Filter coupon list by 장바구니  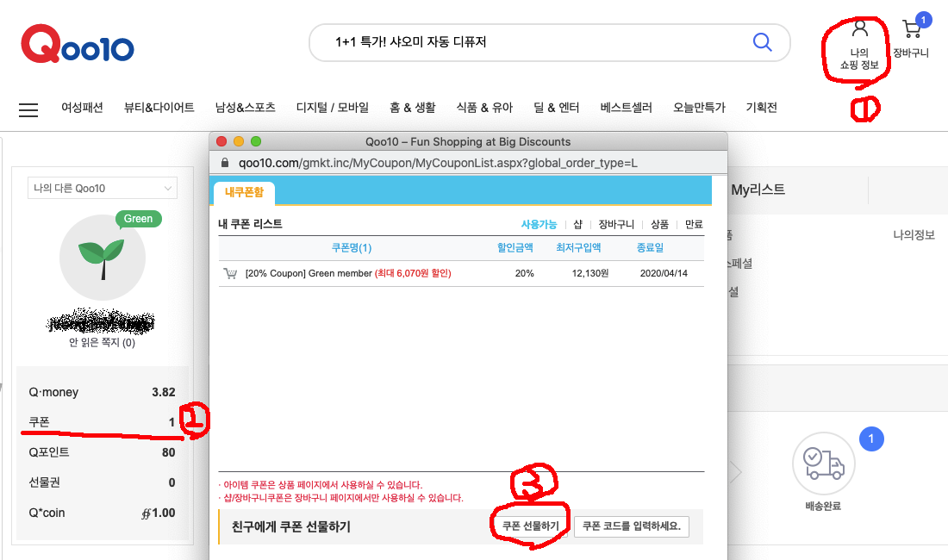[x=616, y=224]
